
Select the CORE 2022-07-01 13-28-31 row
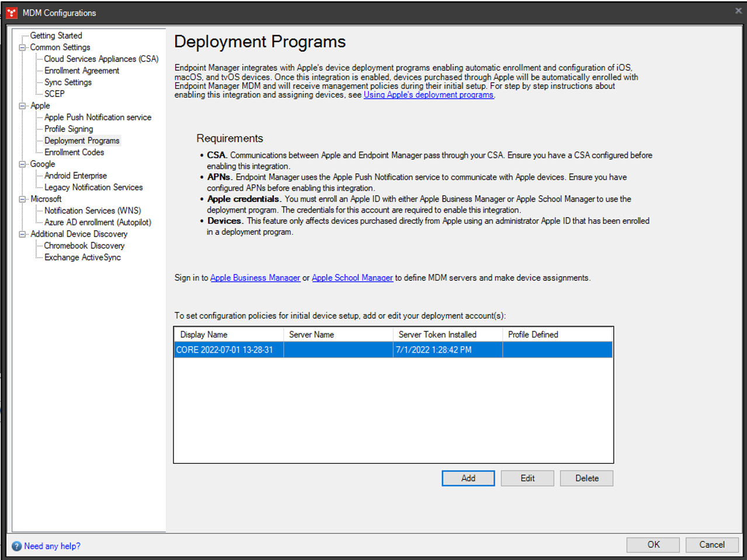225,350
